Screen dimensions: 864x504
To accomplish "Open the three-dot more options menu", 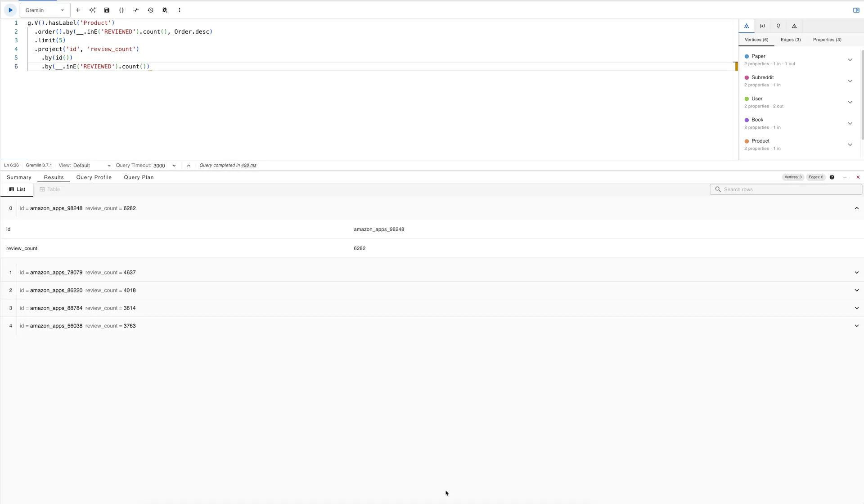I will click(x=180, y=10).
